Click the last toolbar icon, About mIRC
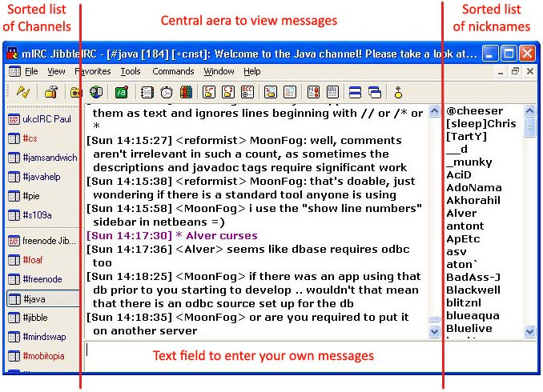 tap(398, 91)
